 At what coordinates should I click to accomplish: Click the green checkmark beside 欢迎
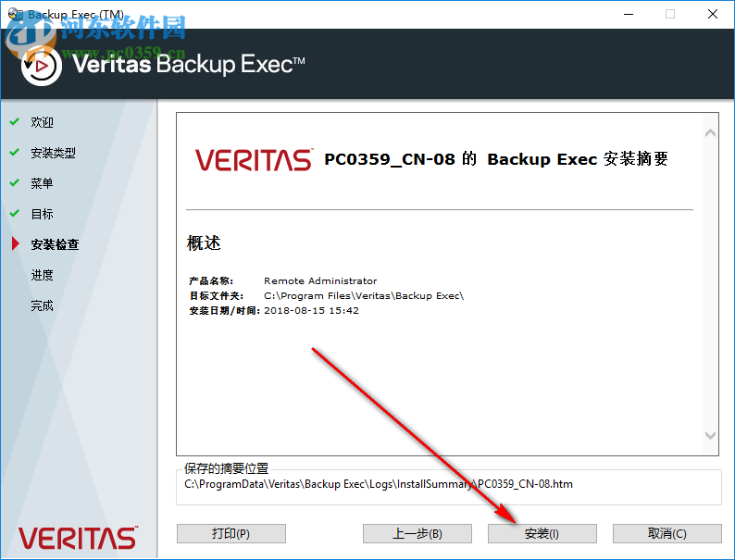pos(15,121)
